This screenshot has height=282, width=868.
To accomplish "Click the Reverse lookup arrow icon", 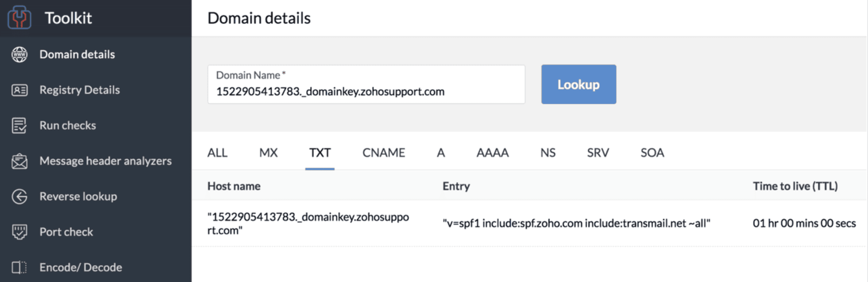I will [x=20, y=197].
